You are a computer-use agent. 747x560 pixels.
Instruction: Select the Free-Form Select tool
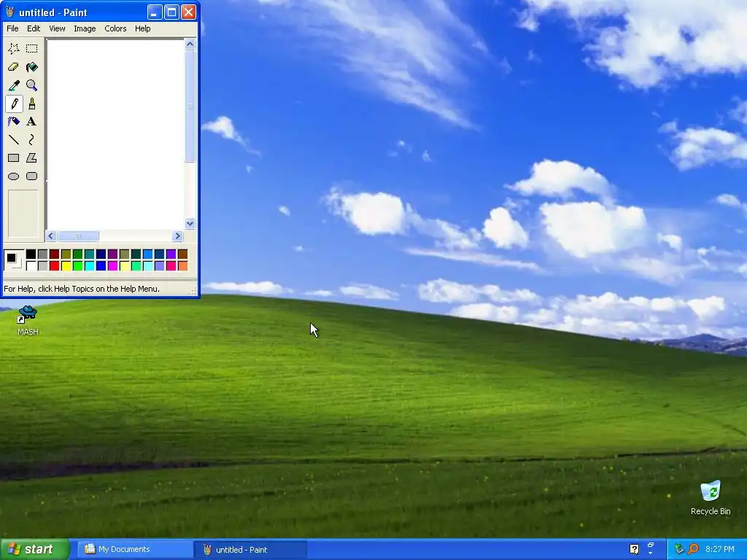(x=14, y=49)
